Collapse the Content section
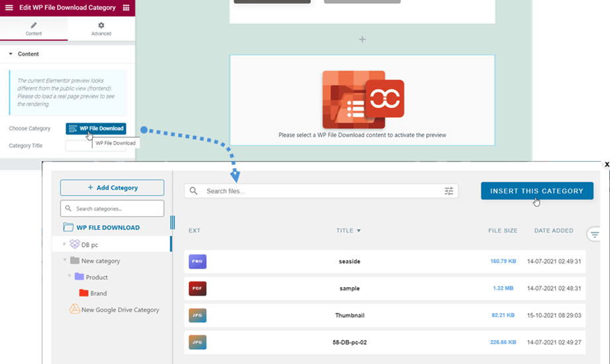The width and height of the screenshot is (610, 364). [11, 54]
